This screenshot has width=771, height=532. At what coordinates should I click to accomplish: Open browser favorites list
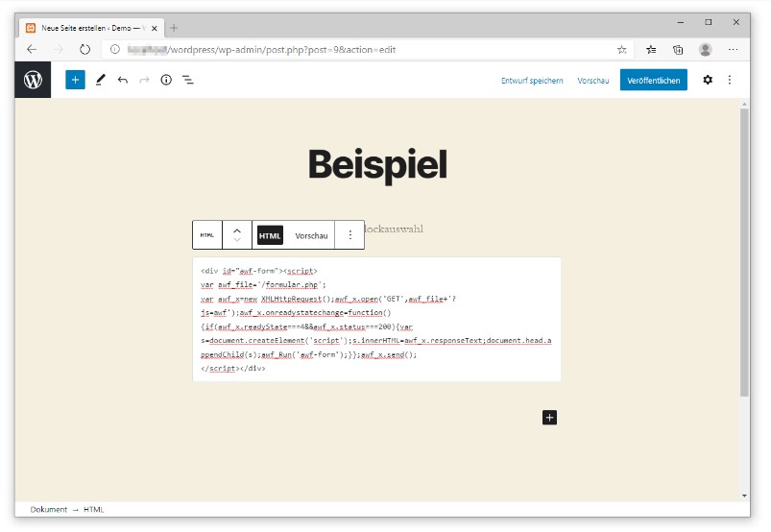click(651, 49)
